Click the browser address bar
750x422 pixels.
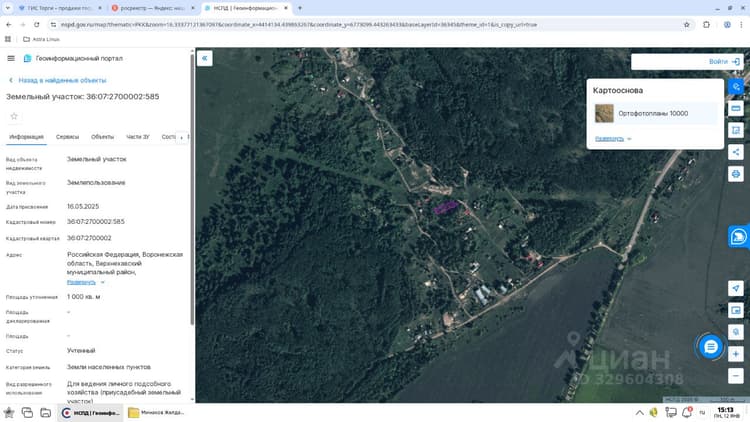point(364,24)
